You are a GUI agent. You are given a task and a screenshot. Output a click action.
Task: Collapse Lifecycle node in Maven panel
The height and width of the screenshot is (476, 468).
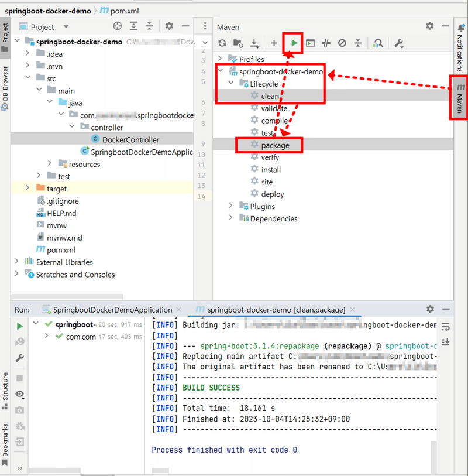click(231, 83)
